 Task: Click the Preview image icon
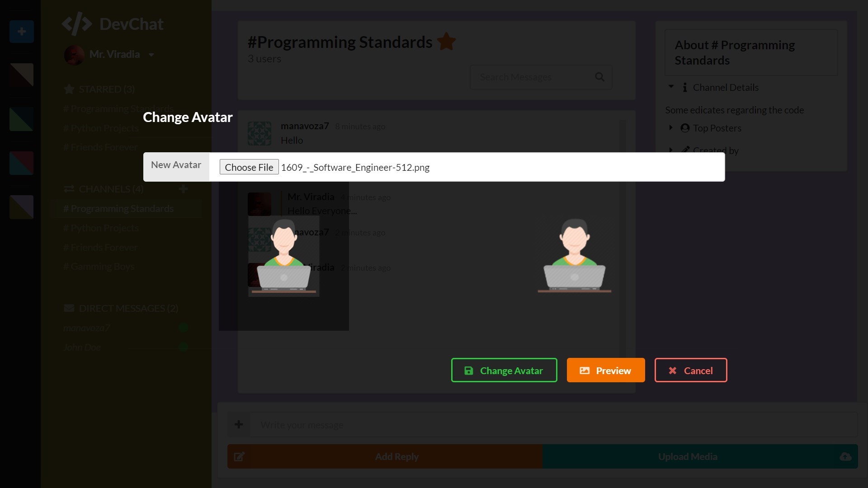[585, 371]
